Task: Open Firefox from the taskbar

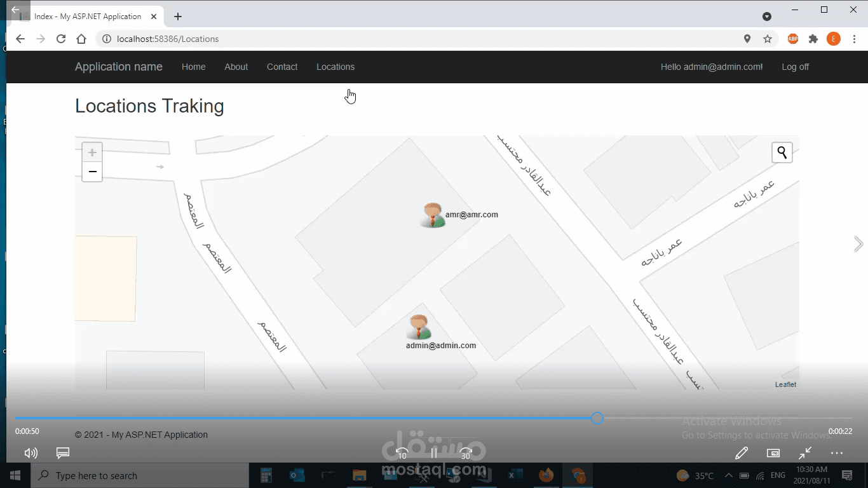Action: pos(546,475)
